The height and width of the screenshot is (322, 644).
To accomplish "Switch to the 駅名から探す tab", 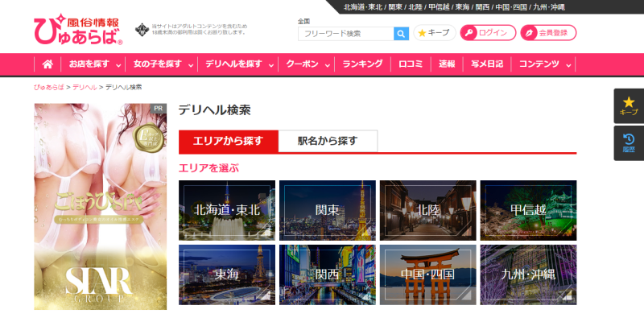I will (328, 141).
